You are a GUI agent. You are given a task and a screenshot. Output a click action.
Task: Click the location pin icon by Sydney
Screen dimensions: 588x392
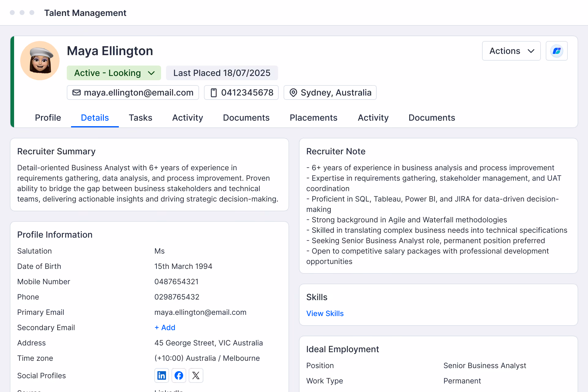point(293,92)
